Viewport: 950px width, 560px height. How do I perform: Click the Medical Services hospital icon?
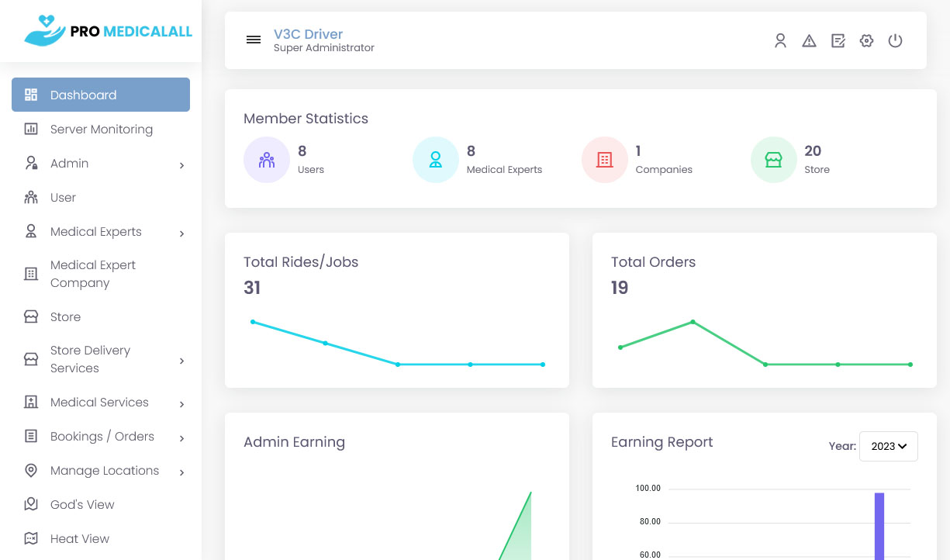tap(31, 402)
